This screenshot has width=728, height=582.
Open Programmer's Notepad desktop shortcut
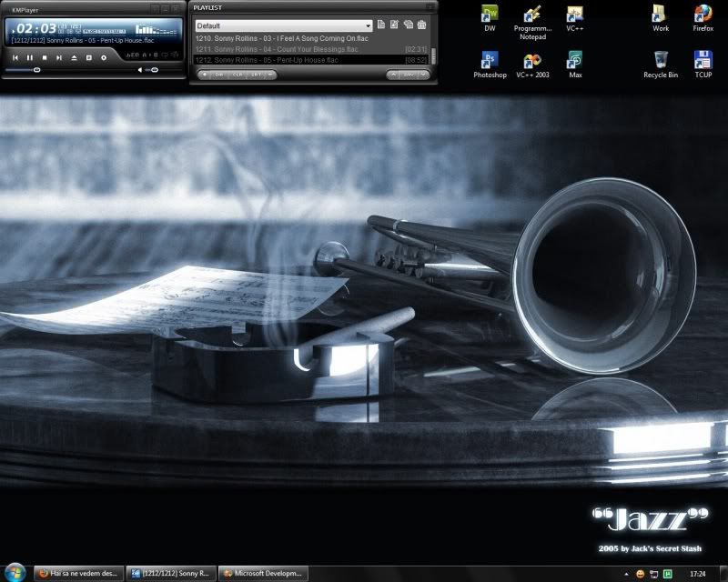pos(532,23)
